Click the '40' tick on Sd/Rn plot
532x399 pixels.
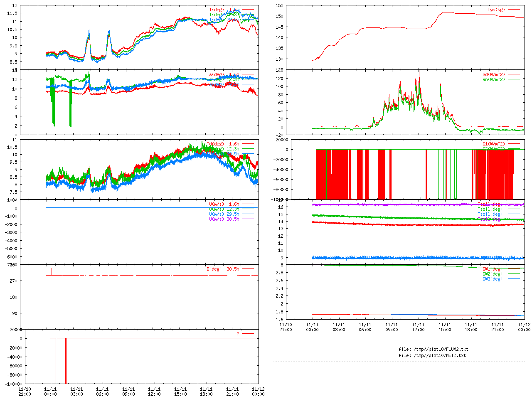coord(281,111)
